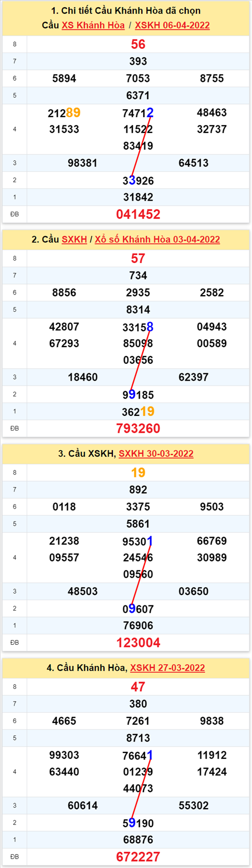Open the SXKH 30-03-2022 link
Viewport: 252px width, 868px height.
click(156, 454)
